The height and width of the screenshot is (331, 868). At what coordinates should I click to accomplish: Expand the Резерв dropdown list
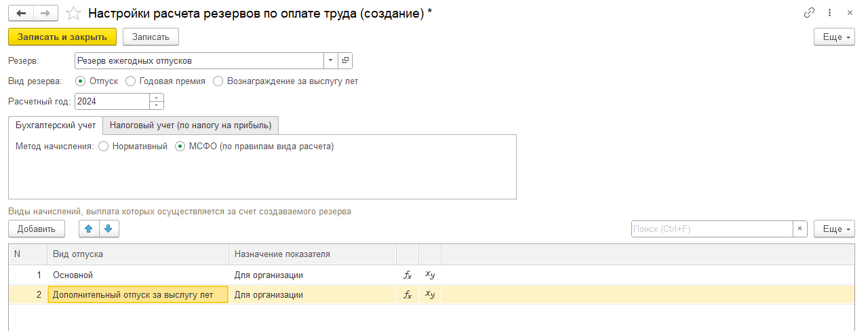(x=331, y=60)
